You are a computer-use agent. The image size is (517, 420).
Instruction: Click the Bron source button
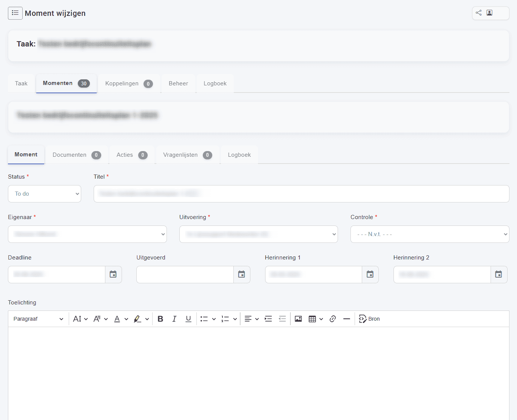pos(369,319)
